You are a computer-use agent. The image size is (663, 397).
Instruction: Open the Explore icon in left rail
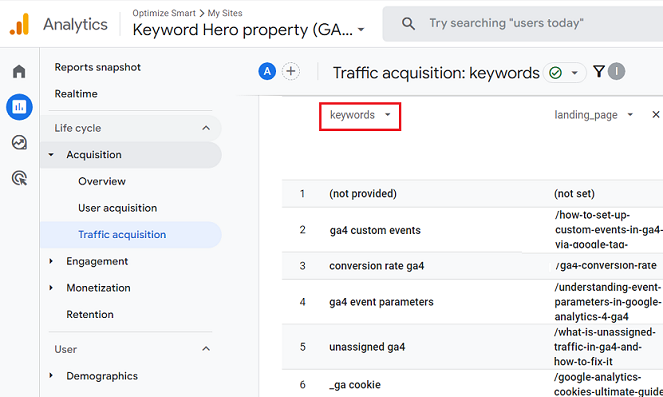pyautogui.click(x=19, y=142)
